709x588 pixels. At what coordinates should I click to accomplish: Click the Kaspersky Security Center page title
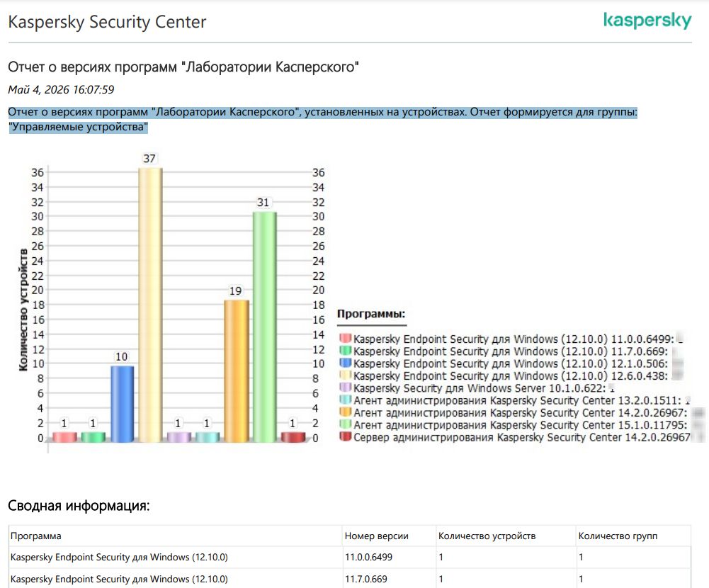pos(107,22)
